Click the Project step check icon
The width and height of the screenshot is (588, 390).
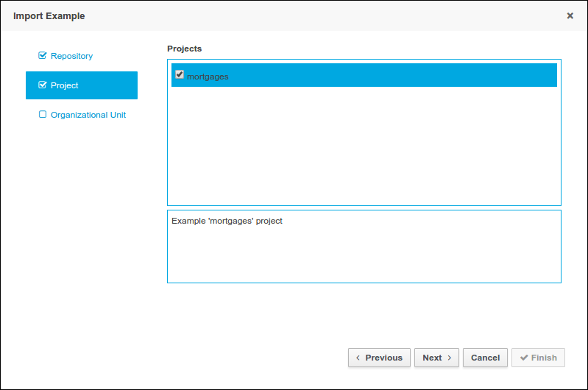[x=43, y=85]
